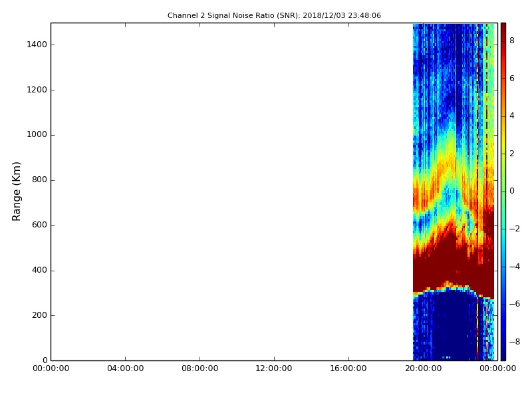Click the 'Range (Km)' y-axis label

(16, 192)
